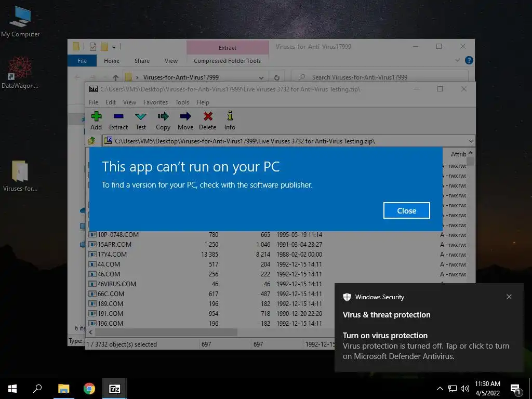Run the Test tool in 7-Zip
The image size is (532, 399).
[141, 121]
